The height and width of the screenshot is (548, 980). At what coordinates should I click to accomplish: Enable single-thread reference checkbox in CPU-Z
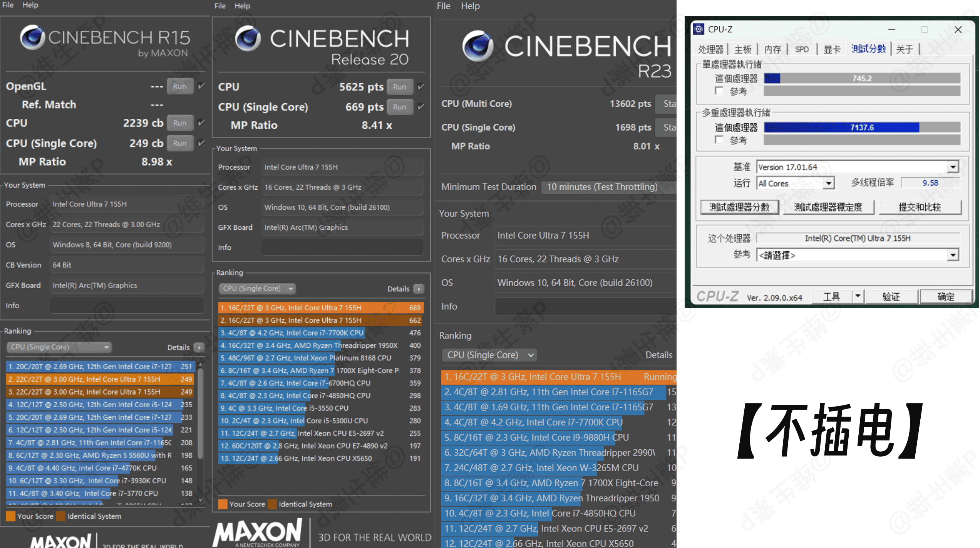tap(719, 91)
